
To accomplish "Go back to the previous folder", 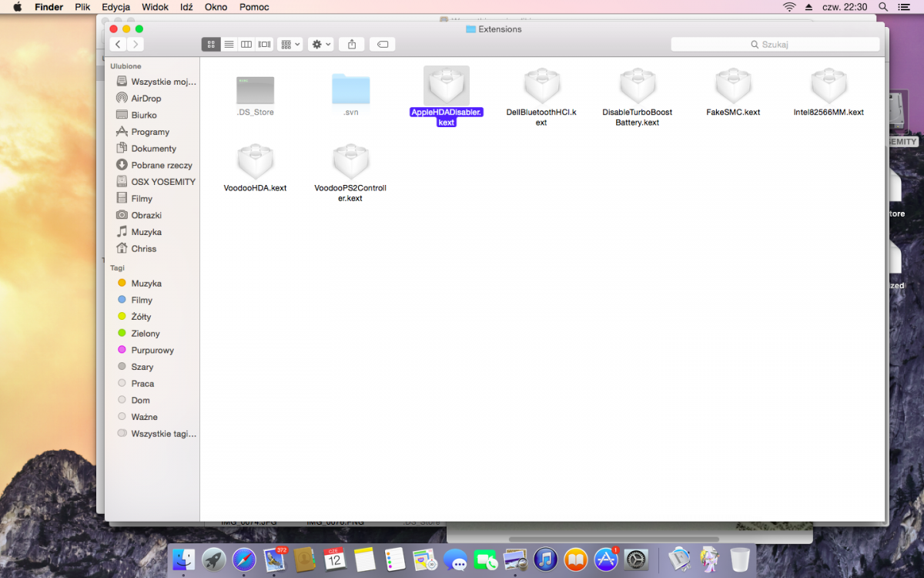I will 118,45.
